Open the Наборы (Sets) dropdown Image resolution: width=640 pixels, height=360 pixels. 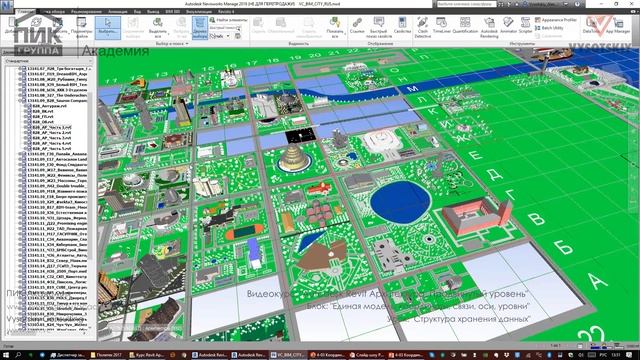tap(220, 36)
